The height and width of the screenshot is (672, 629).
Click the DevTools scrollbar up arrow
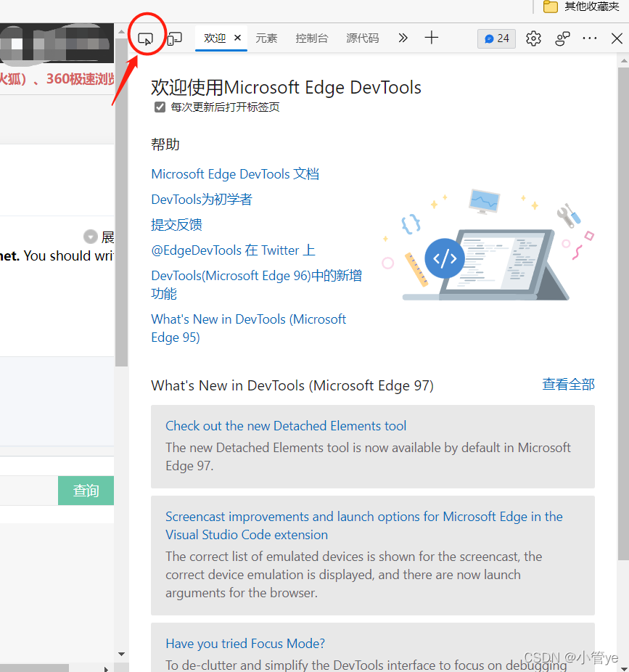(623, 61)
